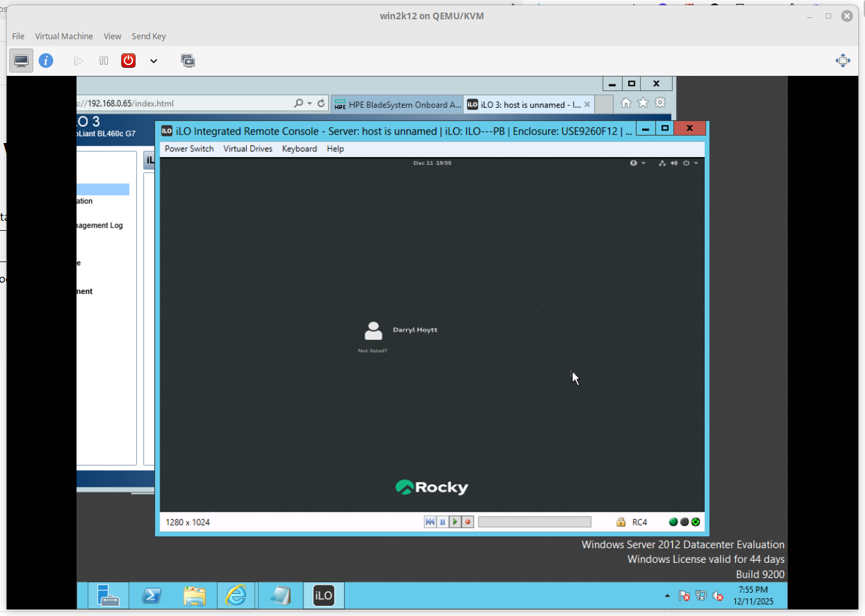Viewport: 865px width, 616px height.
Task: Launch Internet Explorer from the taskbar
Action: (x=236, y=596)
